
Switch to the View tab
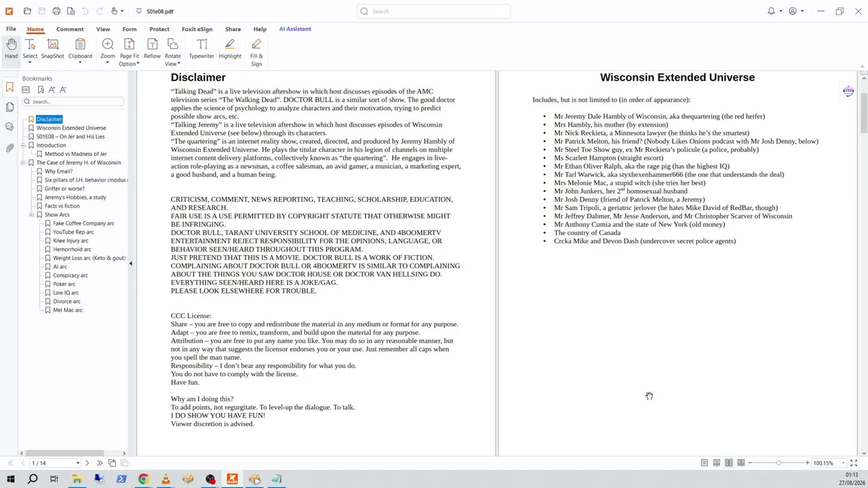coord(103,29)
